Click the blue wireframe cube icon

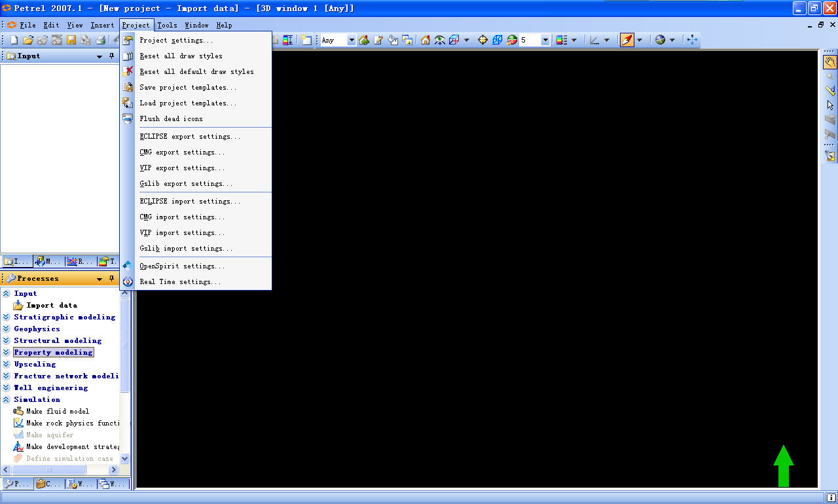point(498,41)
